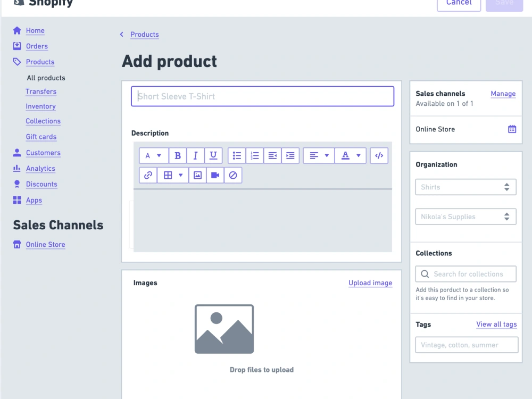This screenshot has width=532, height=399.
Task: Toggle bold formatting in the description editor
Action: 178,155
